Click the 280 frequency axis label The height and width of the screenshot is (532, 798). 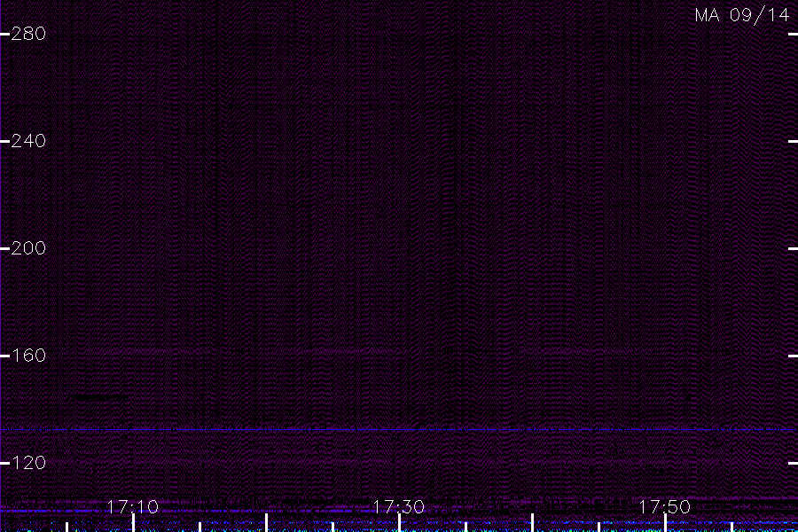(28, 34)
